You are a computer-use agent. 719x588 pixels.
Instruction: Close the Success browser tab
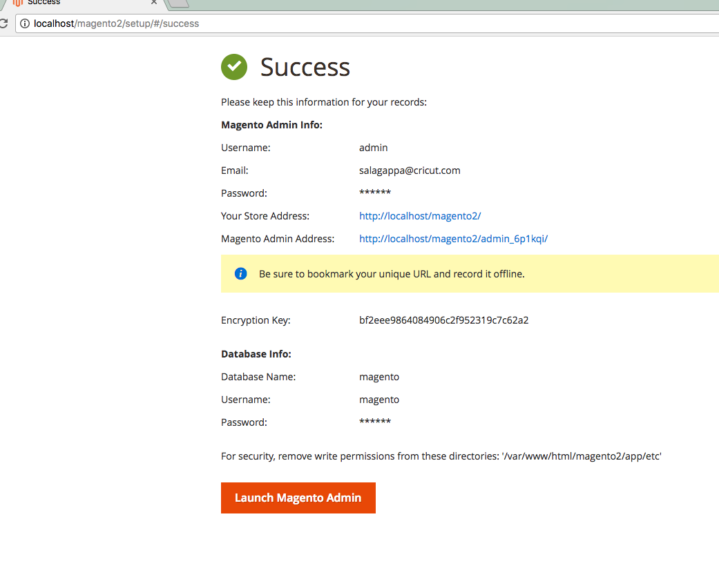(x=154, y=2)
